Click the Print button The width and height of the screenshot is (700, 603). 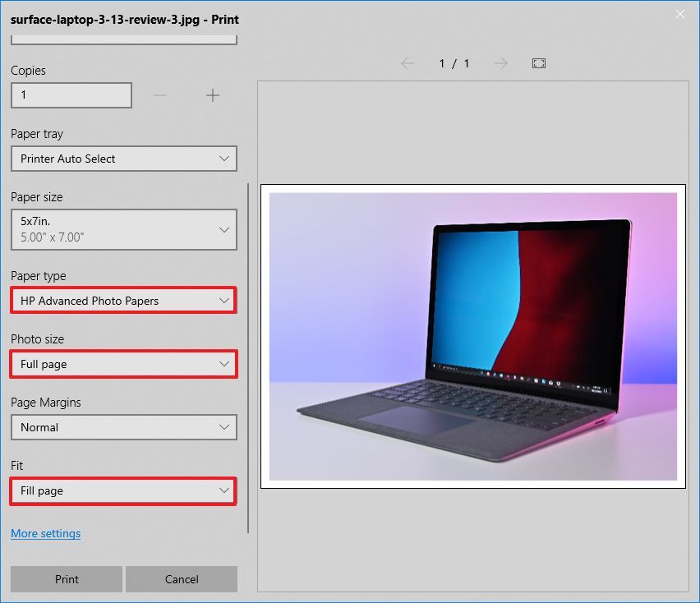[66, 579]
